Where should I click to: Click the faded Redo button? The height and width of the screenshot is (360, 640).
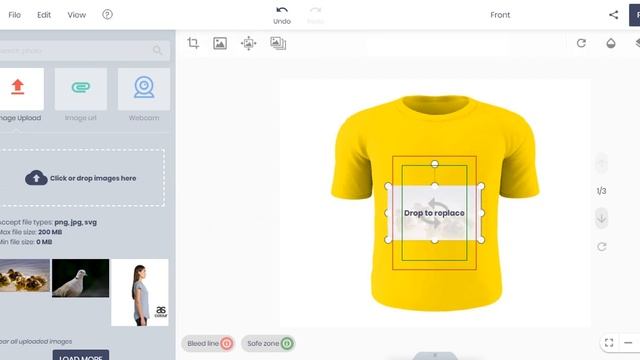pos(316,16)
